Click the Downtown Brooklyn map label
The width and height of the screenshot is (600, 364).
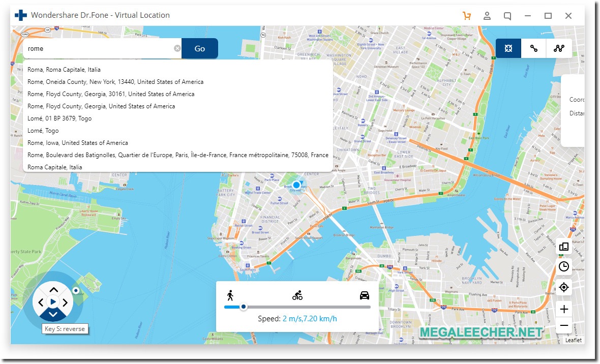point(400,324)
